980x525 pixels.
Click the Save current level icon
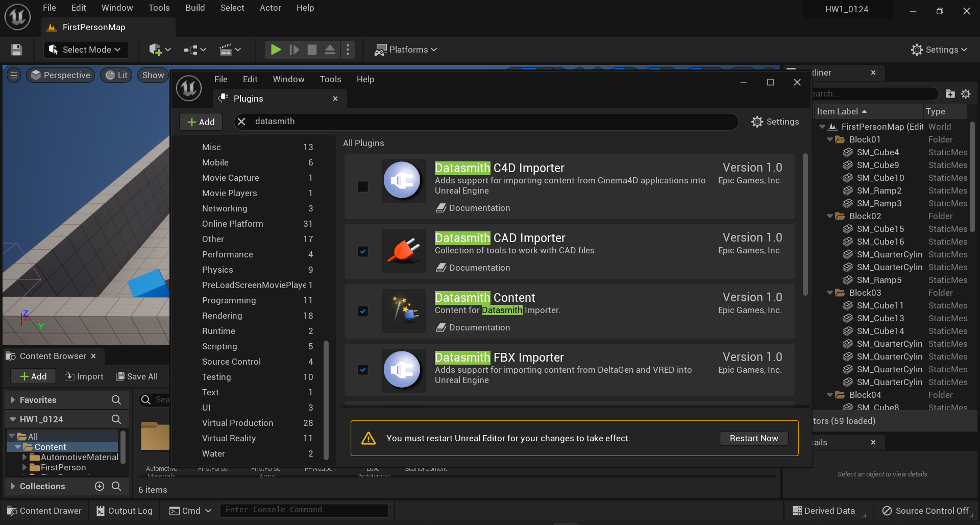point(16,50)
